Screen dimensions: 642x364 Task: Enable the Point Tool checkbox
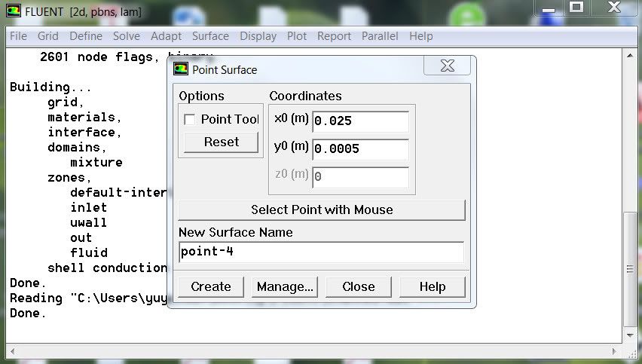point(190,119)
